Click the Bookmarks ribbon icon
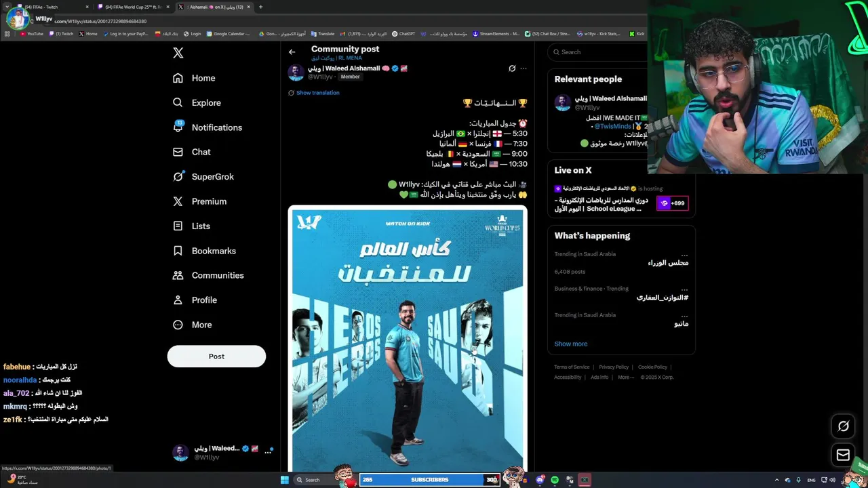Image resolution: width=868 pixels, height=488 pixels. pos(178,251)
